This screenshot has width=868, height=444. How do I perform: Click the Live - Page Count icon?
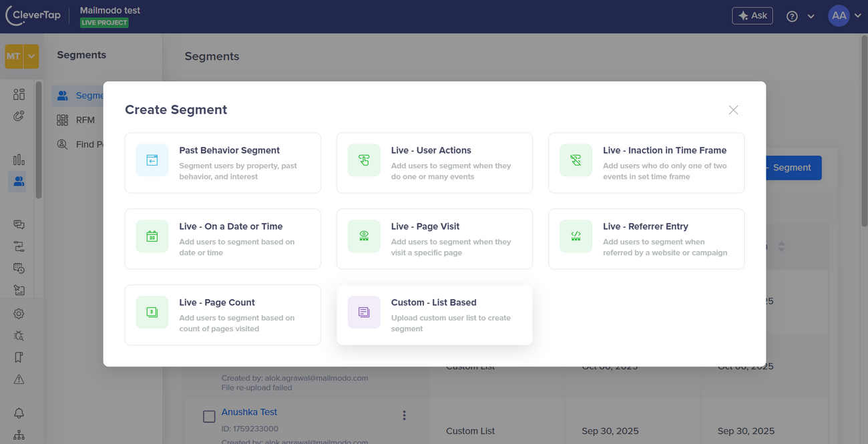point(152,312)
